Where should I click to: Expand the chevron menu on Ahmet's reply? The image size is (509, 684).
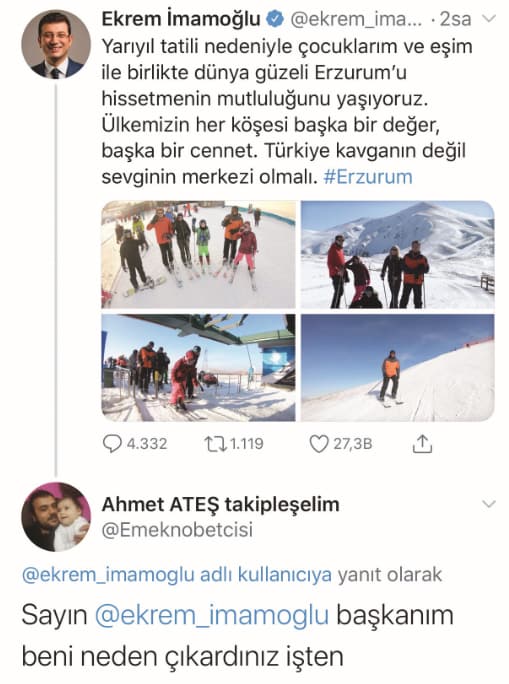(x=489, y=504)
